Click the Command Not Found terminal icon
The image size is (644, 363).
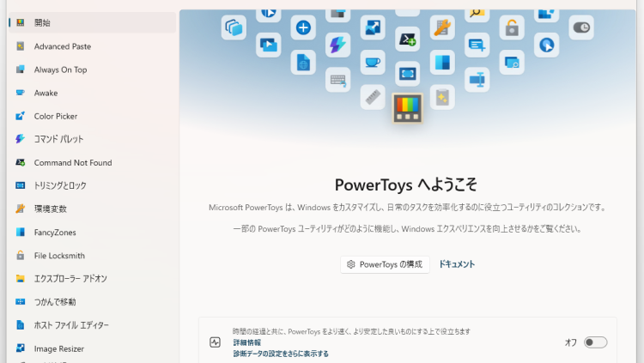pos(20,162)
